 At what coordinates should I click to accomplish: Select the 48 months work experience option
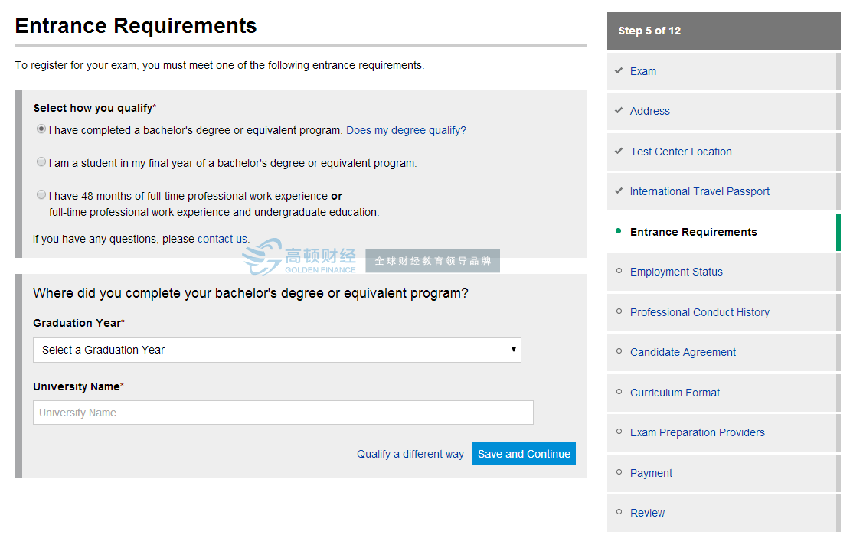coord(41,195)
